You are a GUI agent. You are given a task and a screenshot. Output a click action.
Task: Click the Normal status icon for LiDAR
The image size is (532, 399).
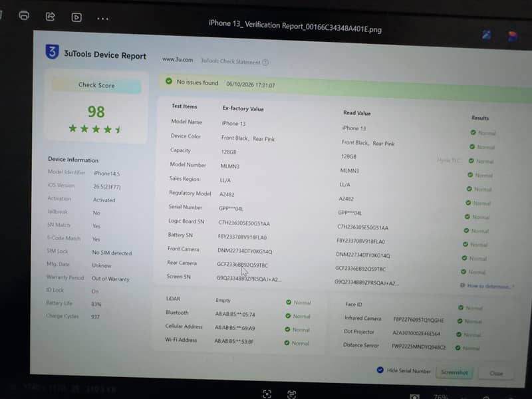click(289, 302)
